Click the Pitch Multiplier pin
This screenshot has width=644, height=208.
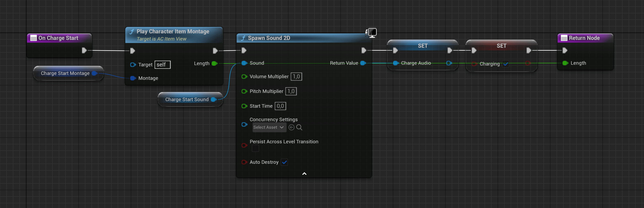[244, 91]
